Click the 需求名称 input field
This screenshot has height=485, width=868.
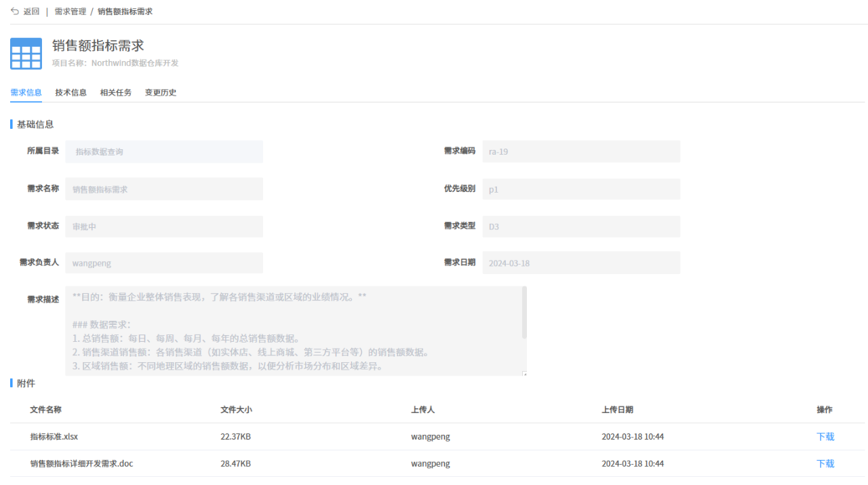click(164, 189)
